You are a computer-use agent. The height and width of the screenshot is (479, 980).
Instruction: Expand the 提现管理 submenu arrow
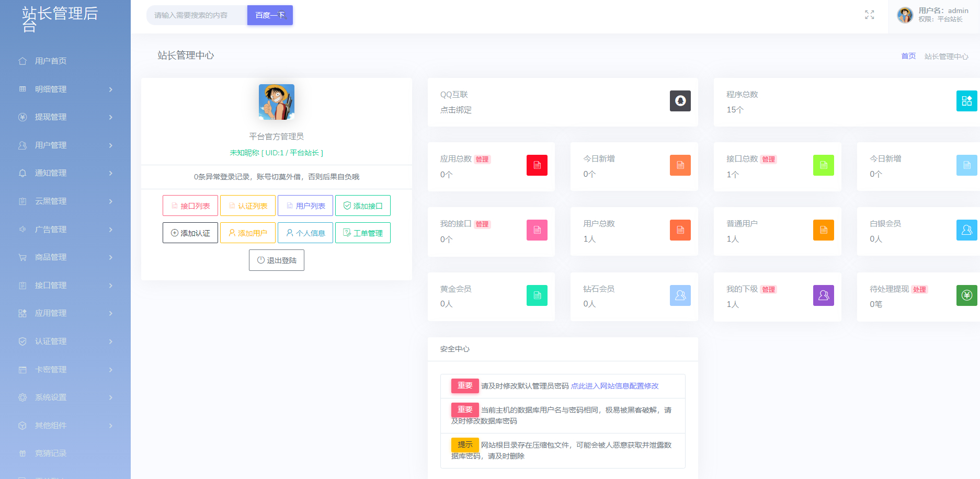[x=110, y=117]
